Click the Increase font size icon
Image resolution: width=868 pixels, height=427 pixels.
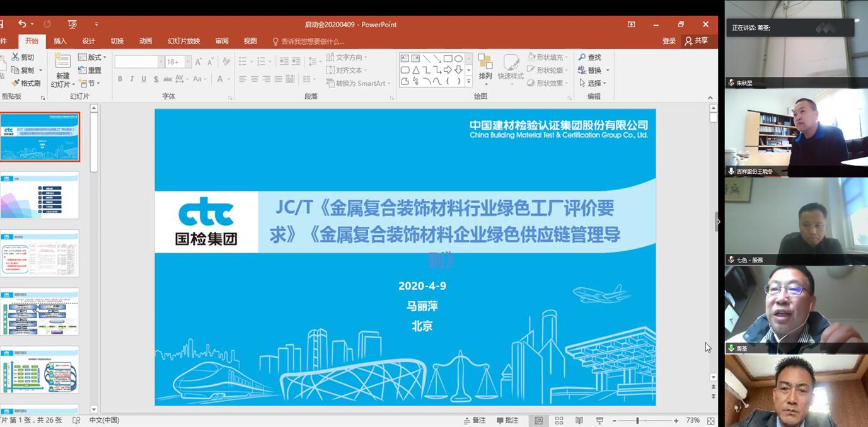[x=199, y=62]
